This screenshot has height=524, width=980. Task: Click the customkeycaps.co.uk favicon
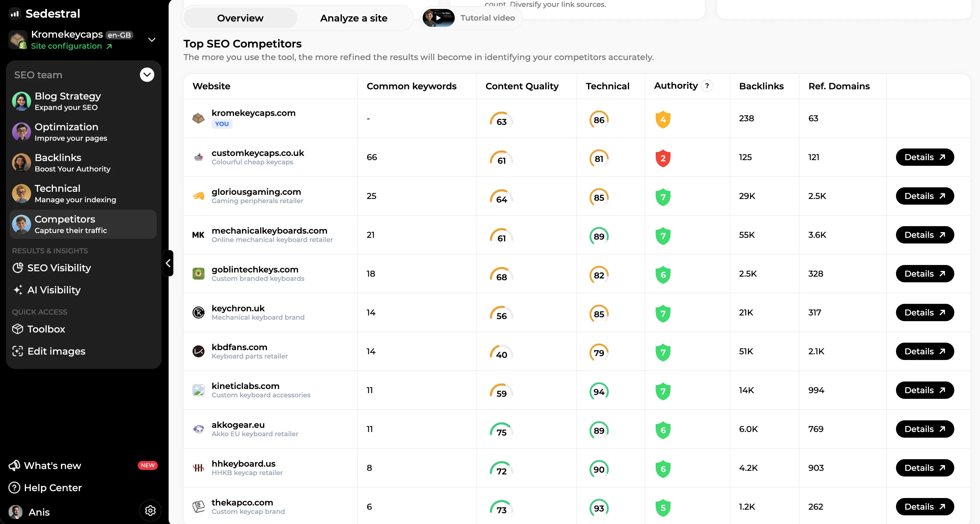(199, 157)
